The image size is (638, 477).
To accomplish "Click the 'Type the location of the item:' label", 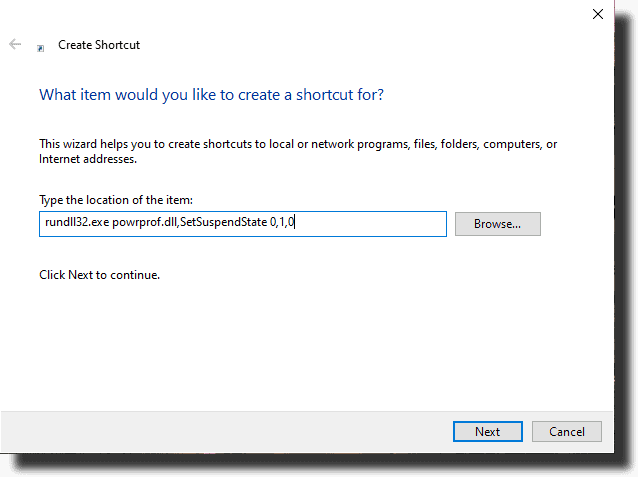I will point(116,200).
